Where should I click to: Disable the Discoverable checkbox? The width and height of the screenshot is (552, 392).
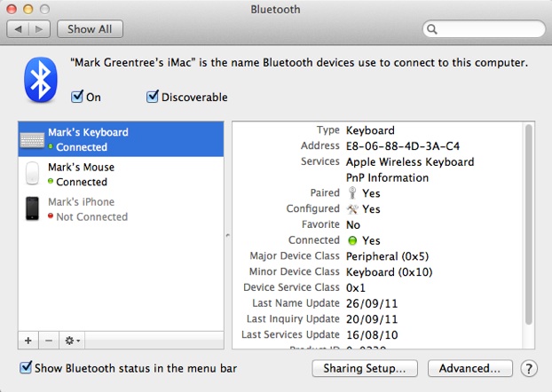(x=153, y=97)
